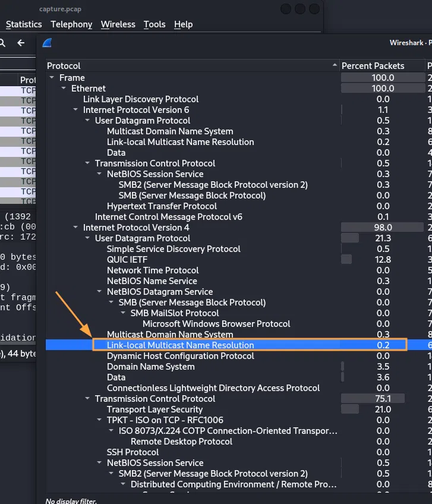Open the Help menu
The image size is (432, 504).
point(183,24)
